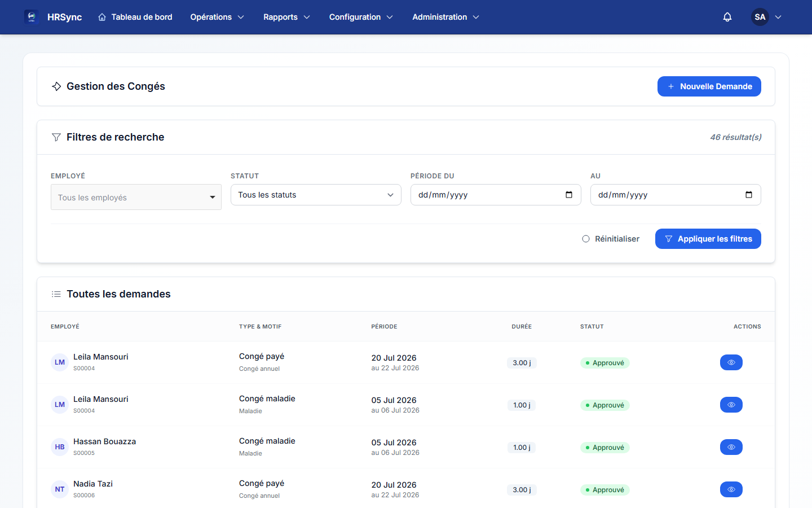Screen dimensions: 812x508
Task: Focus the Au date field
Action: 676,195
